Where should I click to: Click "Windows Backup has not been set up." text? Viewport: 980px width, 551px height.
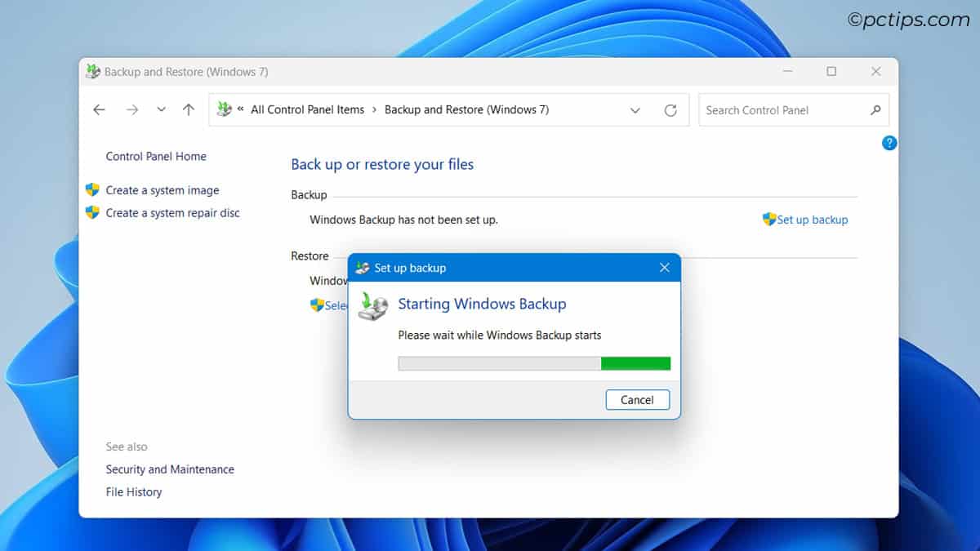tap(404, 220)
